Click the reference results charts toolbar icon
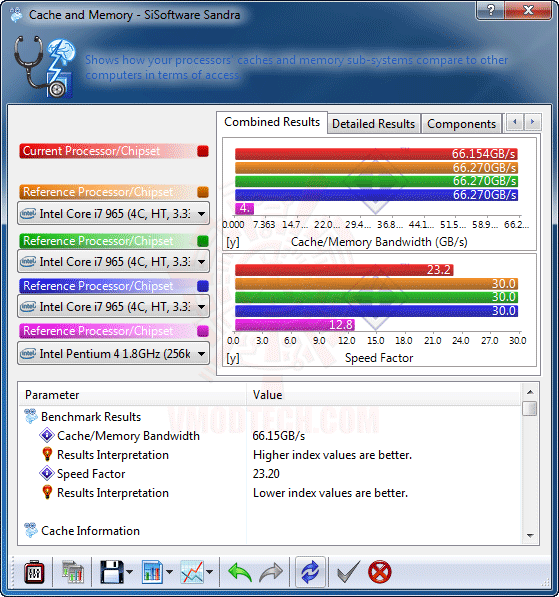 (x=73, y=571)
